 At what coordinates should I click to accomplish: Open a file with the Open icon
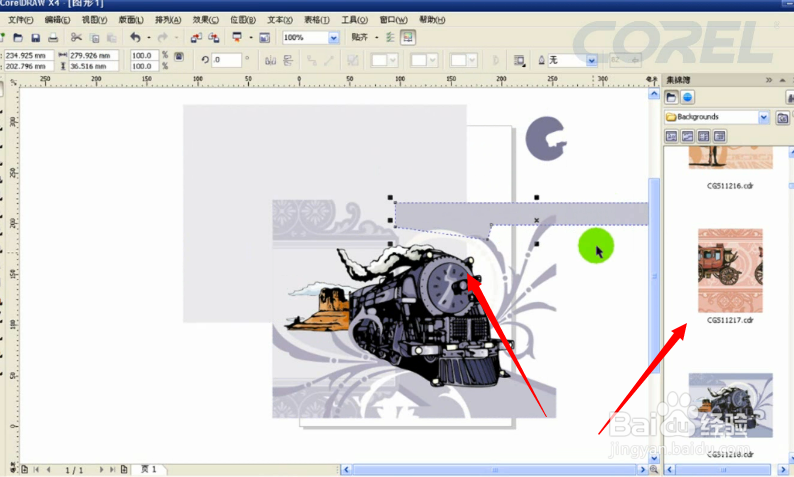pyautogui.click(x=18, y=37)
